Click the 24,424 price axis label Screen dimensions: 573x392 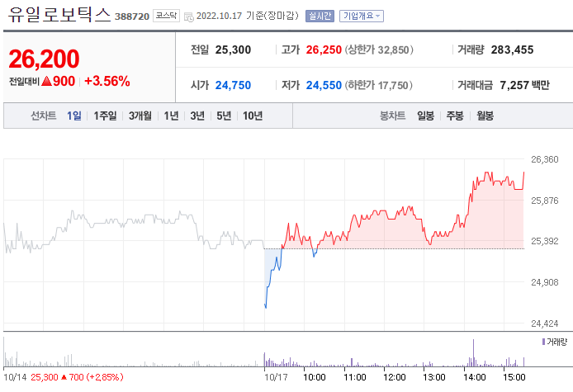[x=544, y=324]
